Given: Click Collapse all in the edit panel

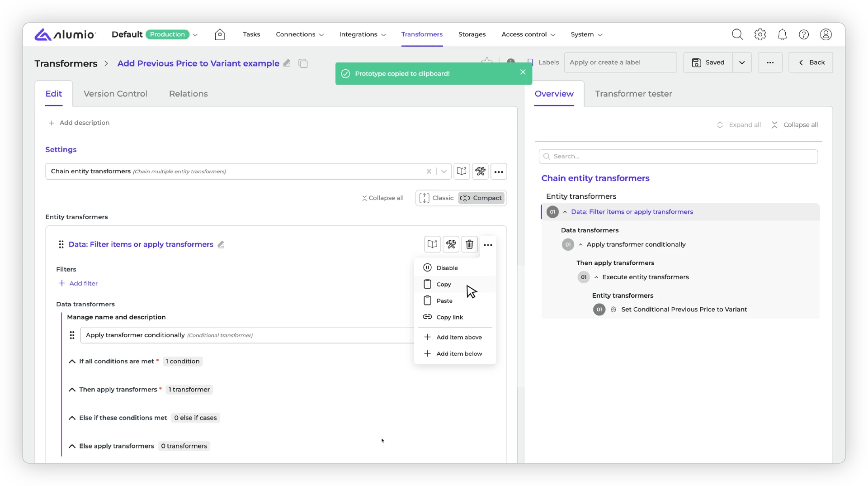Looking at the screenshot, I should coord(382,198).
